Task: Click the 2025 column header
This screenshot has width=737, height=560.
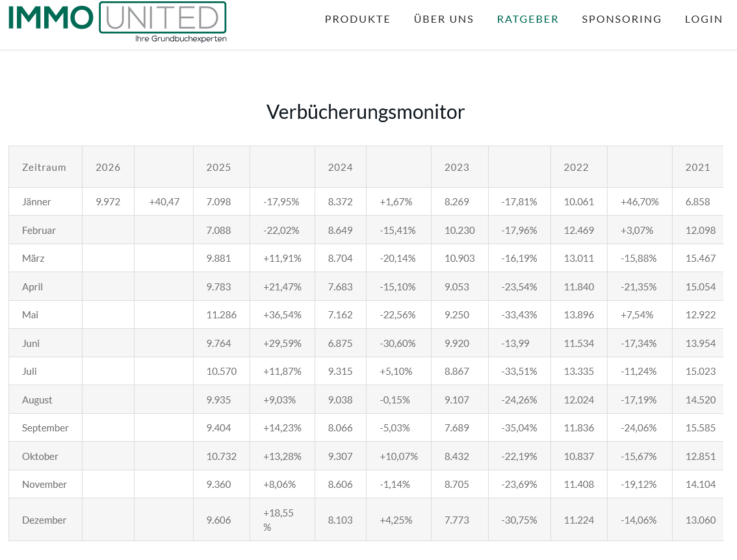Action: tap(218, 168)
